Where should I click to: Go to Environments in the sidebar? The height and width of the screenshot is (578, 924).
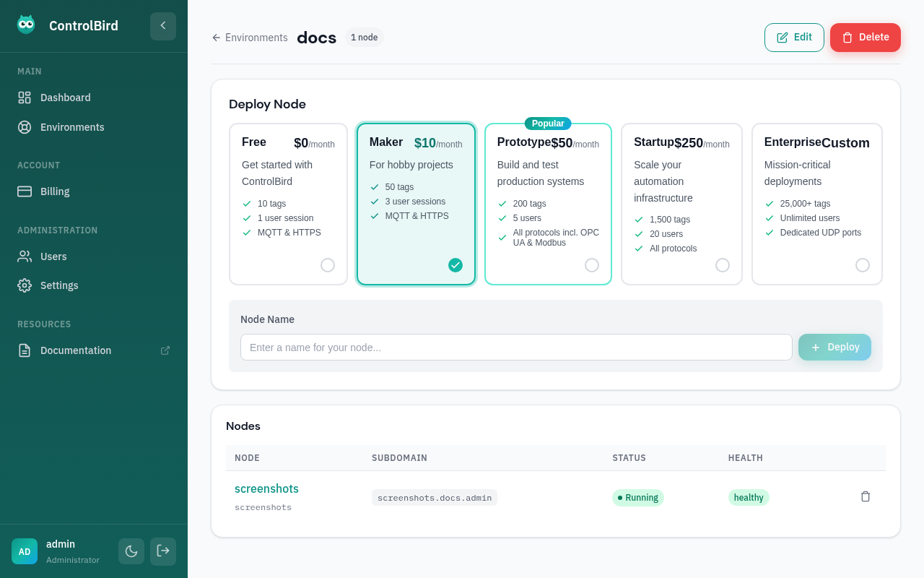(94, 127)
